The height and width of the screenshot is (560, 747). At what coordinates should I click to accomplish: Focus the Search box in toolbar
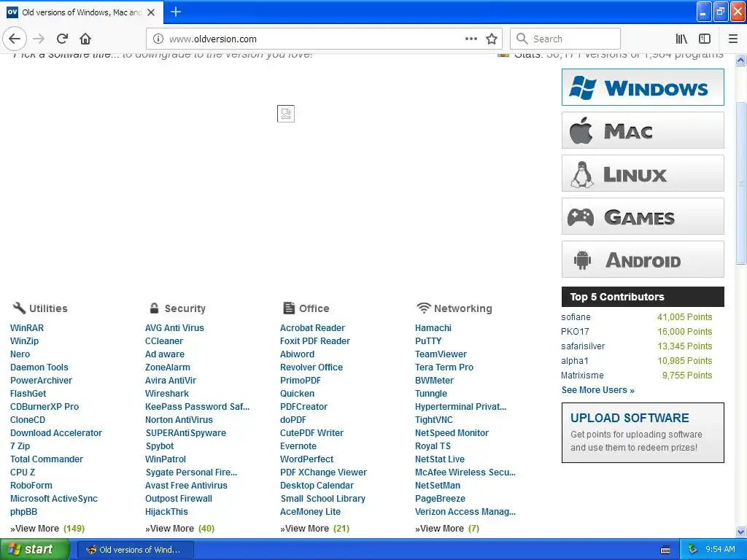coord(565,39)
